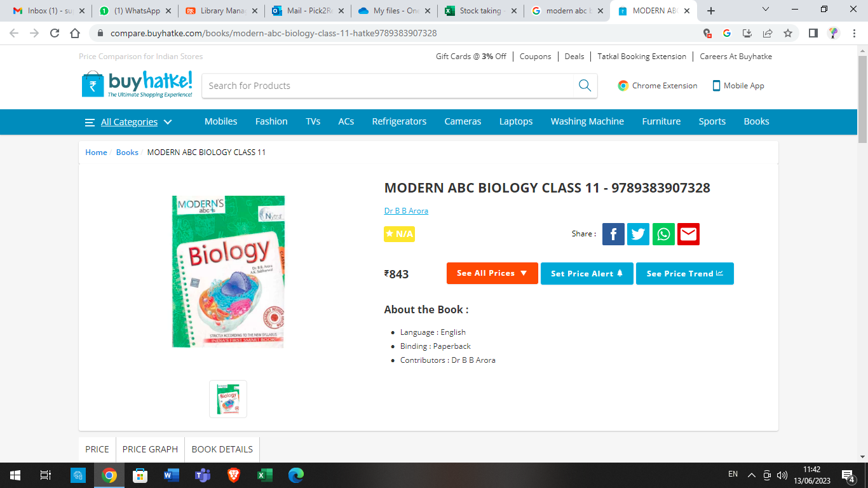868x488 pixels.
Task: Click See Price Trend button
Action: tap(685, 273)
